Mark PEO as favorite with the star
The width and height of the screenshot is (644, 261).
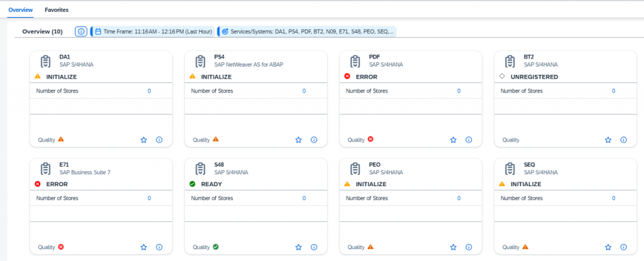click(x=453, y=247)
